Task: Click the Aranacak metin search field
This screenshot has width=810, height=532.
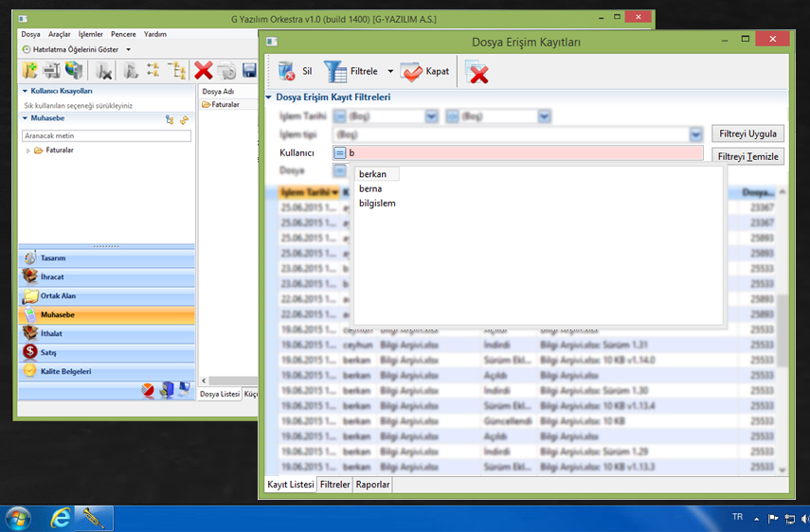Action: coord(106,136)
